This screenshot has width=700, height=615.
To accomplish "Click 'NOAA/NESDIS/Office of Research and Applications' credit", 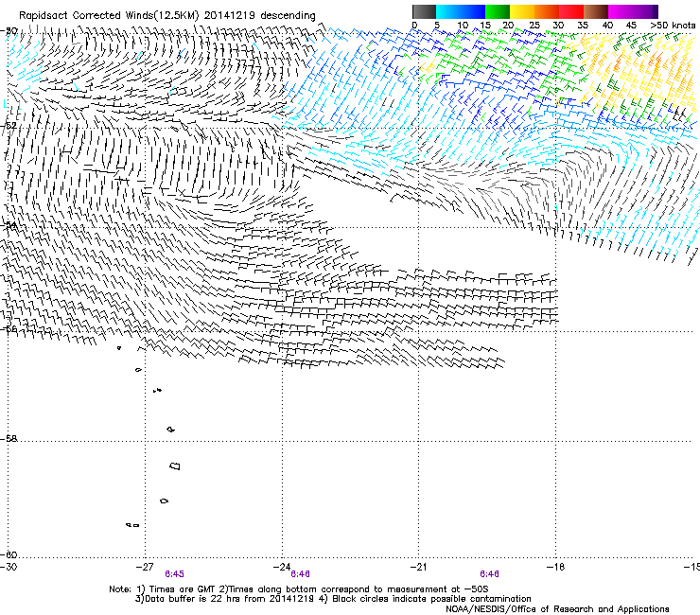I will 557,609.
